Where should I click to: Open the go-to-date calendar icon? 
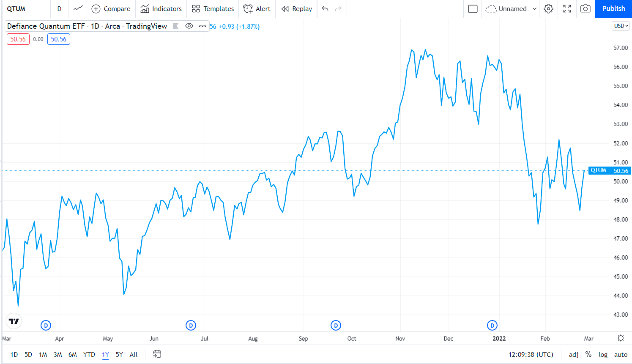(157, 354)
